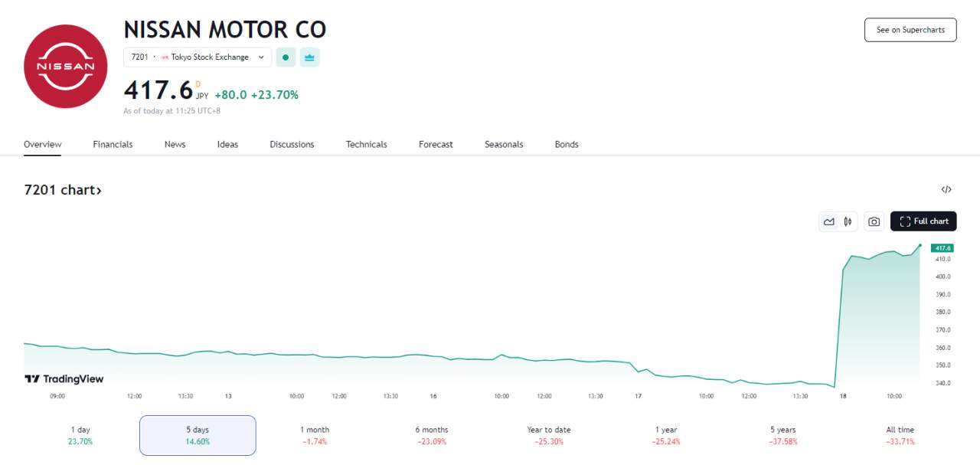Switch to area chart view icon
Screen dimensions: 980x465
(828, 221)
